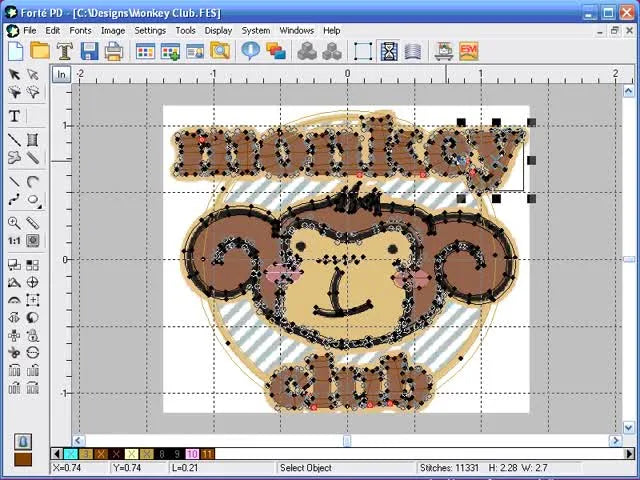This screenshot has height=480, width=640.
Task: Click the scissors cut tool icon
Action: [14, 353]
